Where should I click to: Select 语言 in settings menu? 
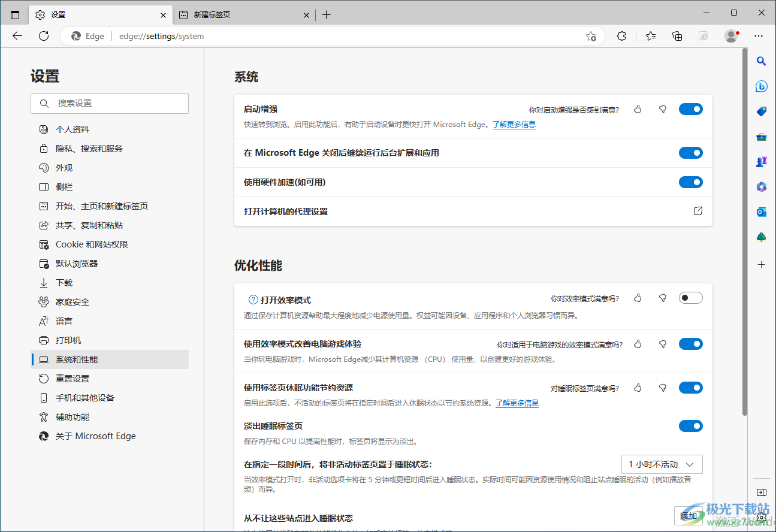[x=110, y=321]
